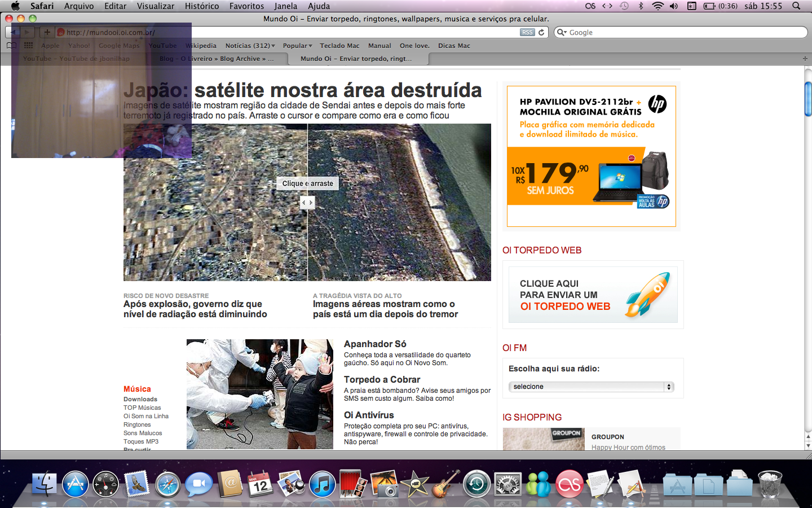Open System Preferences from the Dock
Screen dimensions: 812x508
click(x=507, y=484)
